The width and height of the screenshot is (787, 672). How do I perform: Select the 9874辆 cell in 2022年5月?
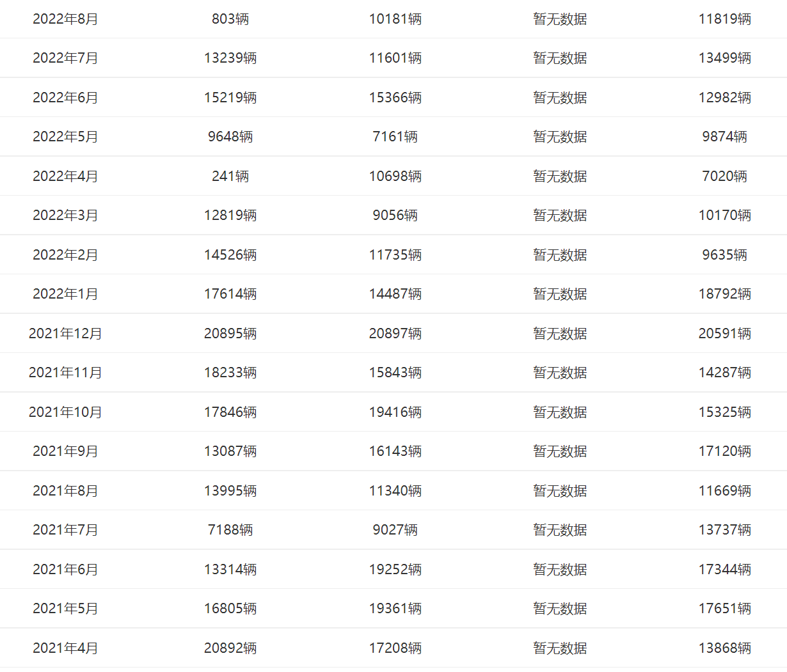coord(724,137)
